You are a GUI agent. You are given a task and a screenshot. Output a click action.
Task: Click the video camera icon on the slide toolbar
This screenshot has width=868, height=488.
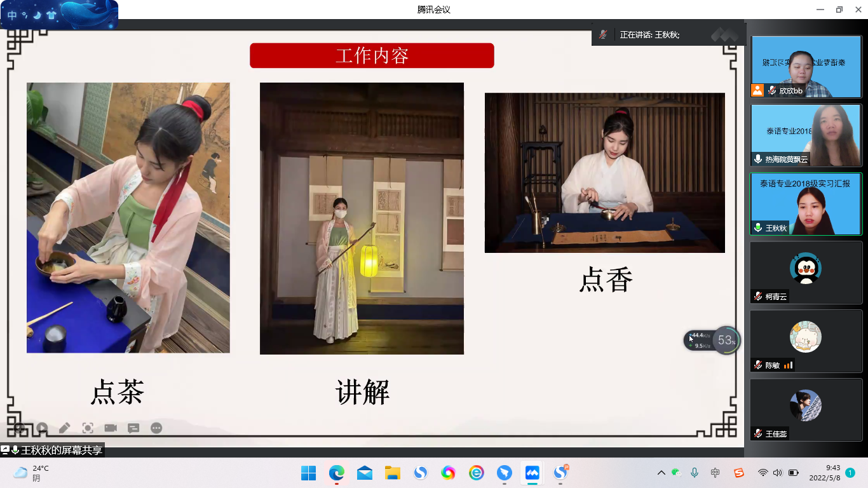[111, 428]
